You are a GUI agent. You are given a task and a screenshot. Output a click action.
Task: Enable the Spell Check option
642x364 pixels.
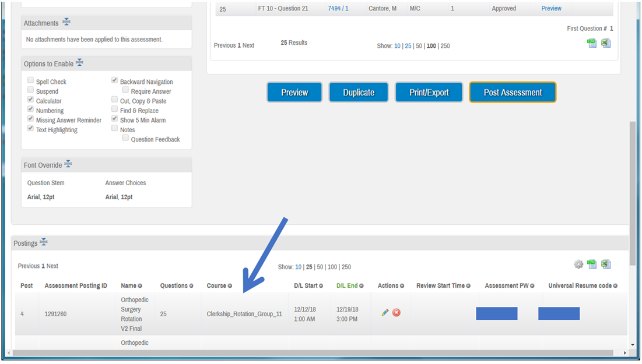pos(30,82)
